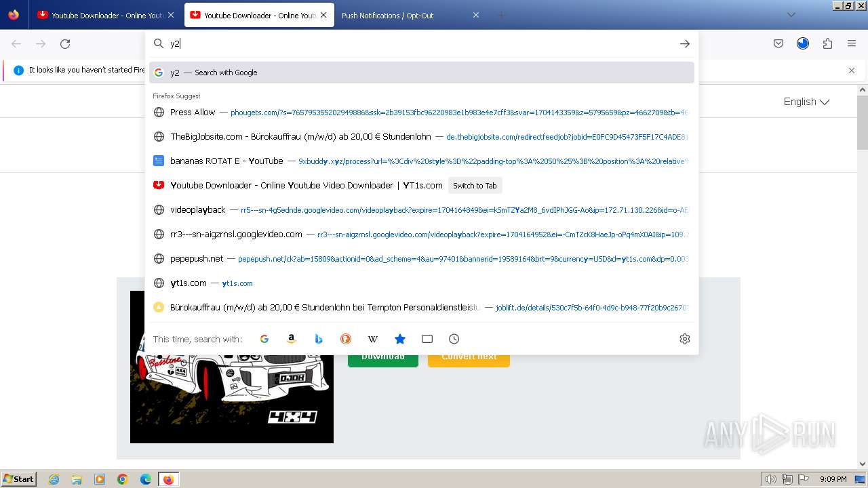The width and height of the screenshot is (868, 488).
Task: Search history with the clock icon
Action: click(454, 339)
